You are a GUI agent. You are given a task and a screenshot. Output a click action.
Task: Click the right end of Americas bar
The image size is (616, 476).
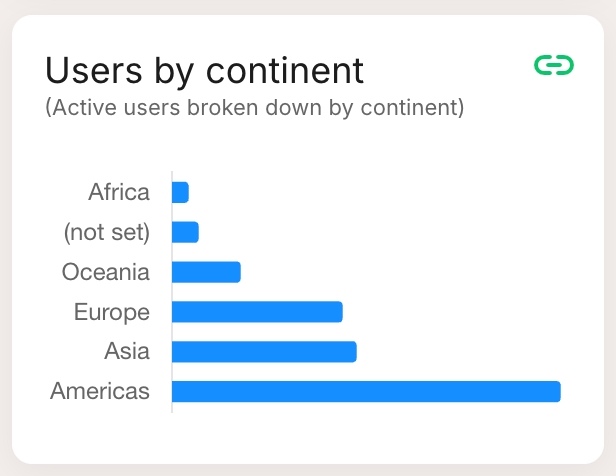(558, 392)
